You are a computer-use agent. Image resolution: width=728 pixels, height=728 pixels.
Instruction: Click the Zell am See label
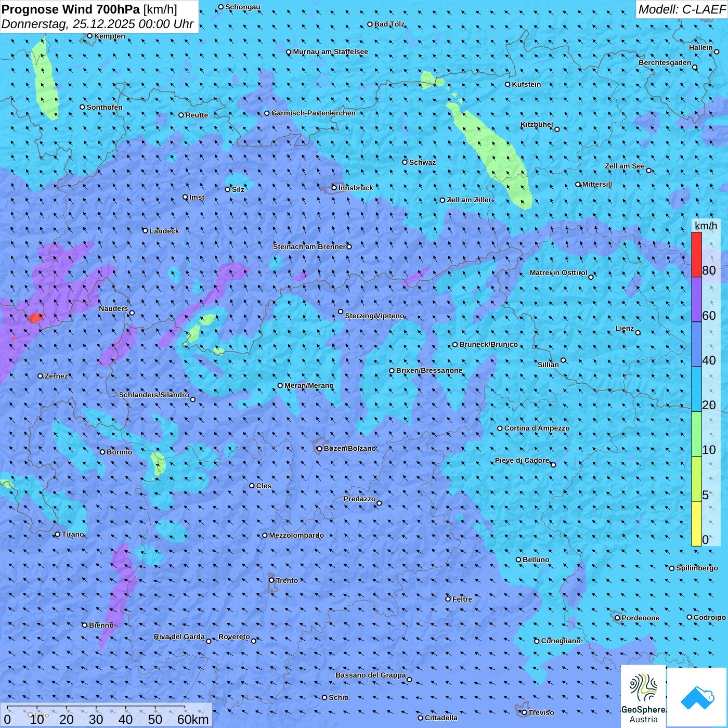(x=625, y=166)
